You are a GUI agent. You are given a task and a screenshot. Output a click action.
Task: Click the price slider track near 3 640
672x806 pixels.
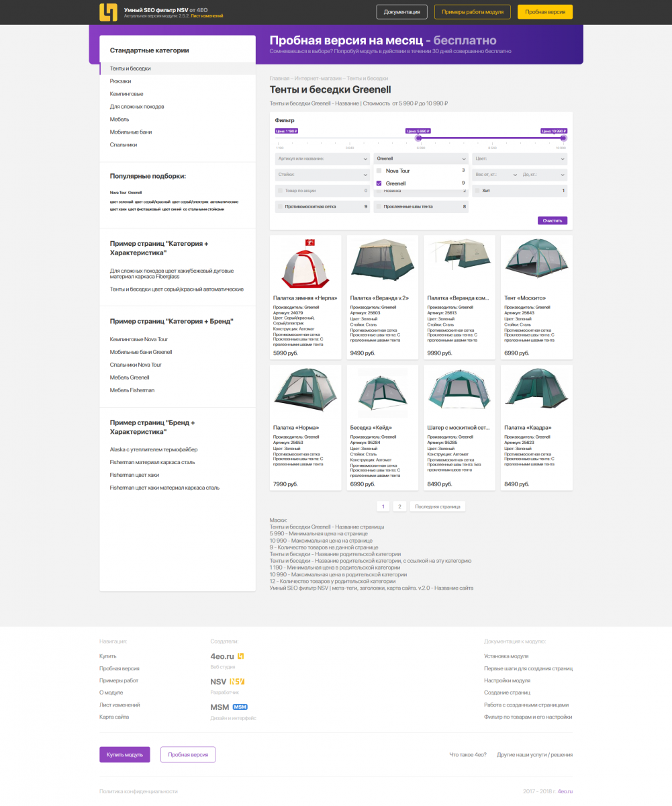pyautogui.click(x=350, y=138)
